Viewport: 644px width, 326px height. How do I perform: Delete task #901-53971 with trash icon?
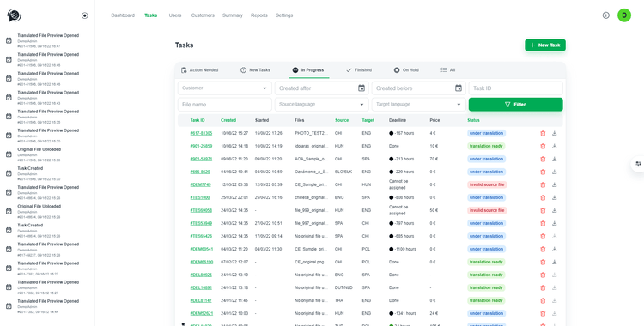coord(543,159)
